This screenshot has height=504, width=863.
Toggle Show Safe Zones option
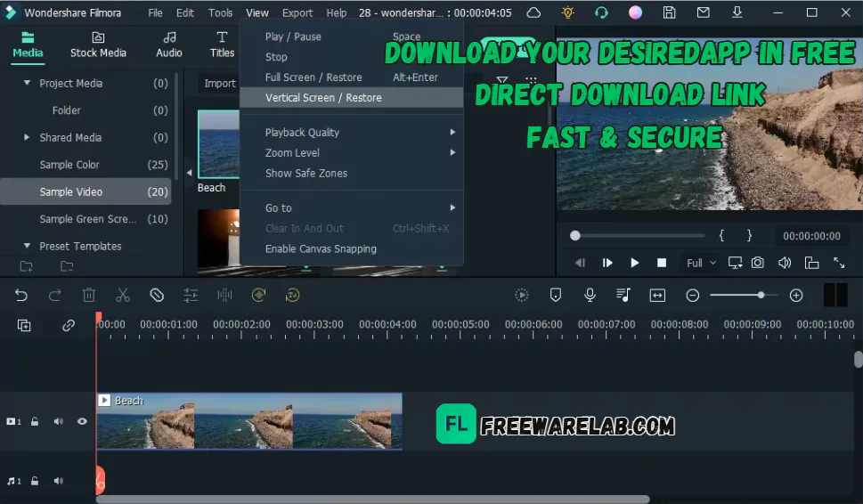[352, 174]
